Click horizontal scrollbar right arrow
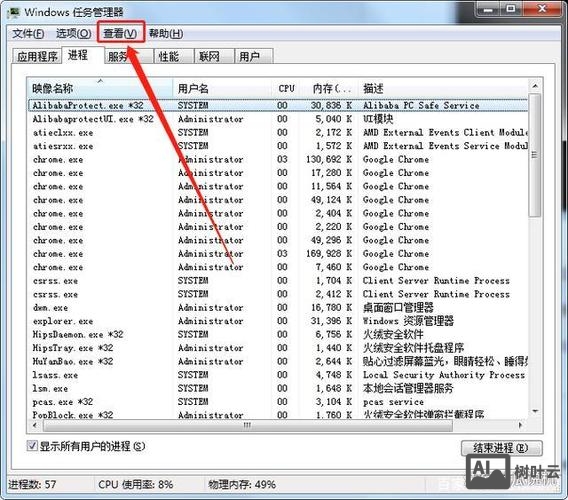The image size is (568, 500). coord(521,425)
